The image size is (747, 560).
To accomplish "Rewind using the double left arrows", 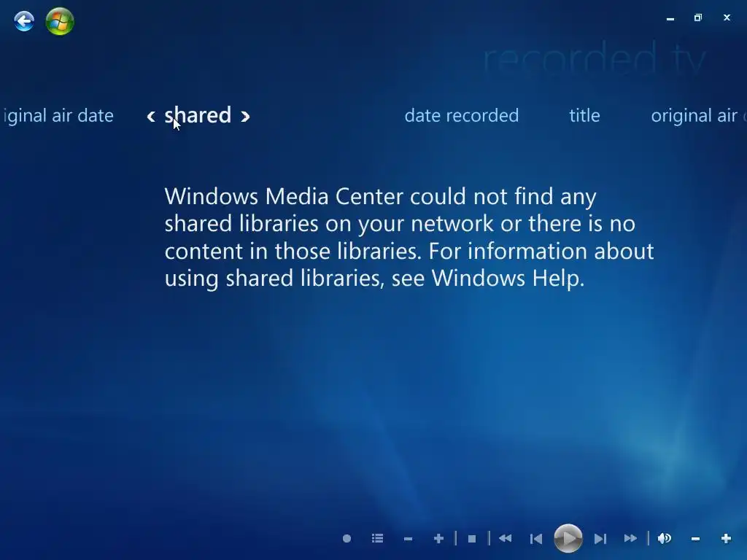I will (505, 539).
